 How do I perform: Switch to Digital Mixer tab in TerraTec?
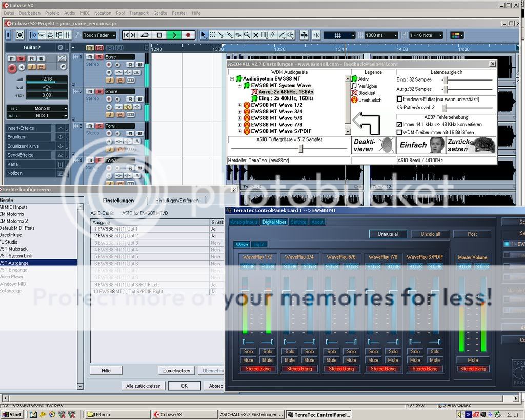pyautogui.click(x=274, y=222)
